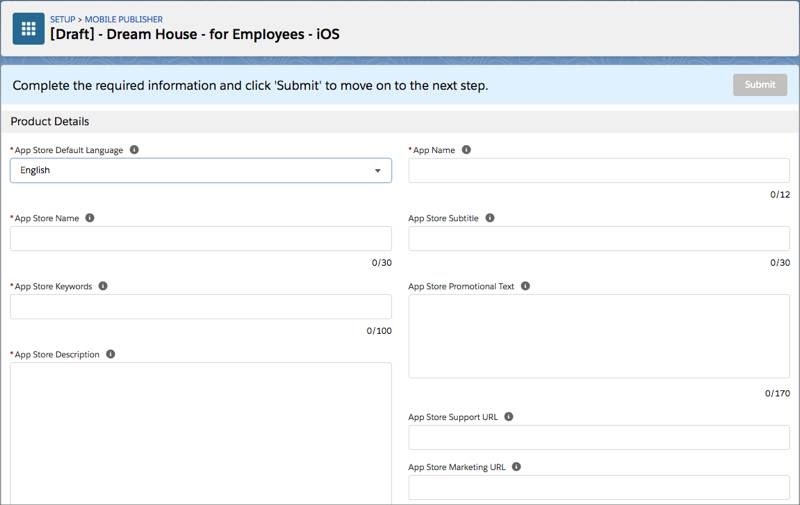Select the App Store Subtitle input
This screenshot has width=800, height=505.
[x=598, y=238]
